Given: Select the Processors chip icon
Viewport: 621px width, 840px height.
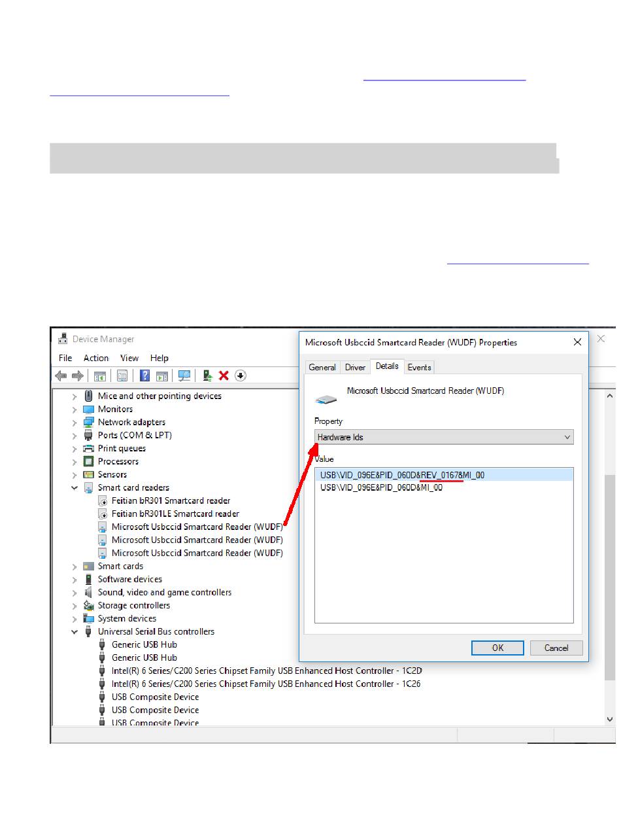Looking at the screenshot, I should pyautogui.click(x=89, y=461).
